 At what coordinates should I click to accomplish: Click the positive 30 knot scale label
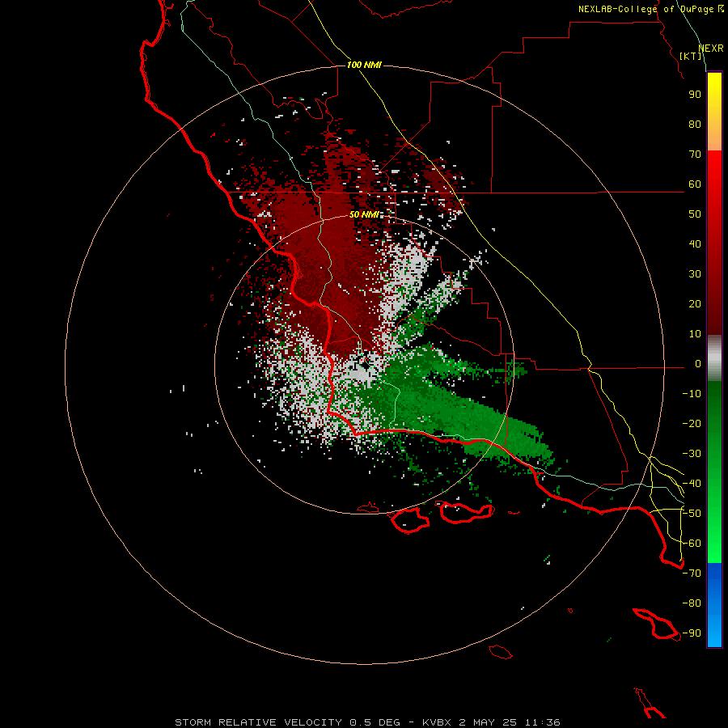(x=695, y=274)
